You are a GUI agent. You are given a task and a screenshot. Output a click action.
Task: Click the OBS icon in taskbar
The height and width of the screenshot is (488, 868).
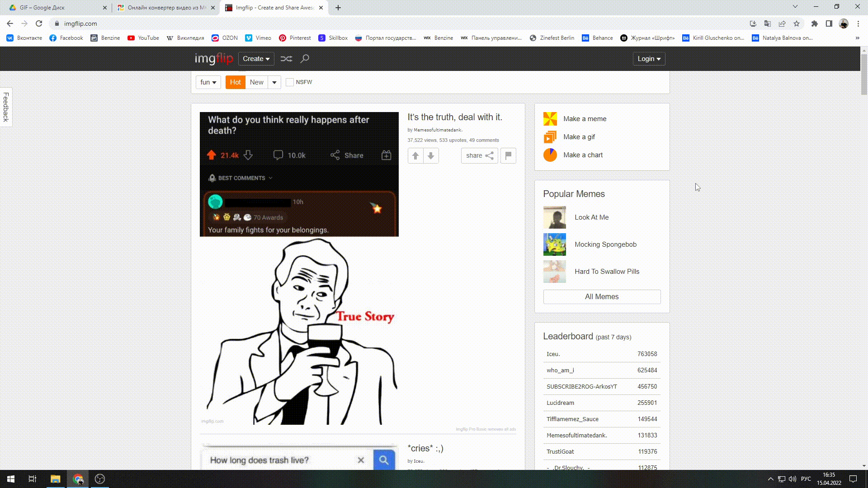100,479
